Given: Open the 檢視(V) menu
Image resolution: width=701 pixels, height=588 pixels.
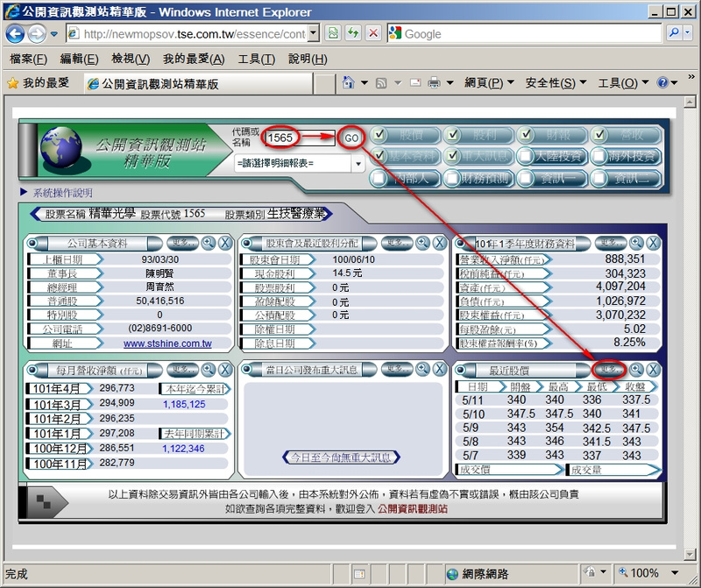Looking at the screenshot, I should click(x=131, y=59).
